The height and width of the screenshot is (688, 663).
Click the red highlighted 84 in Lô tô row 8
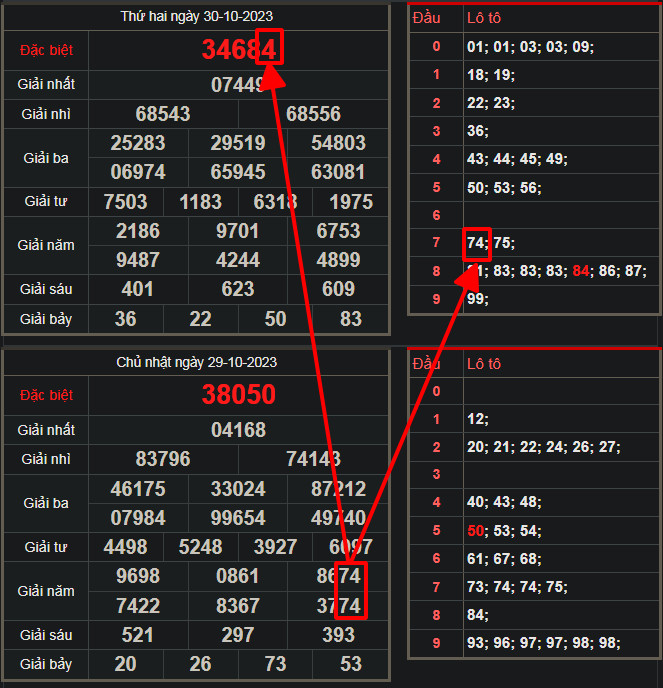(581, 270)
